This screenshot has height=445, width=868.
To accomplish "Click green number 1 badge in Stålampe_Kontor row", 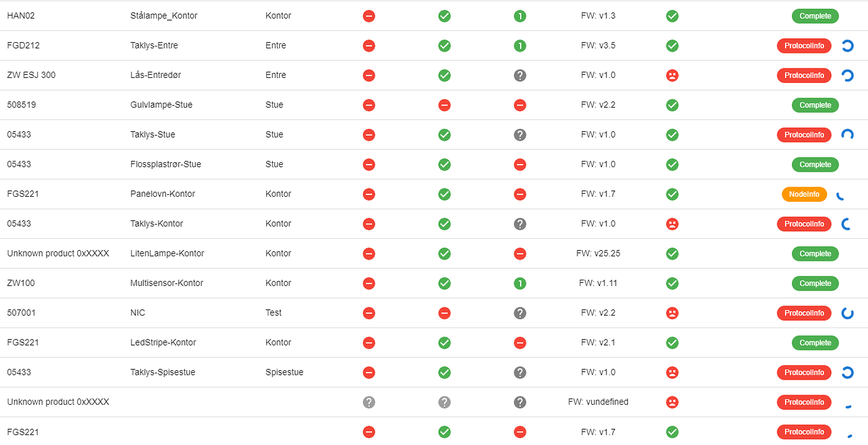I will [520, 16].
